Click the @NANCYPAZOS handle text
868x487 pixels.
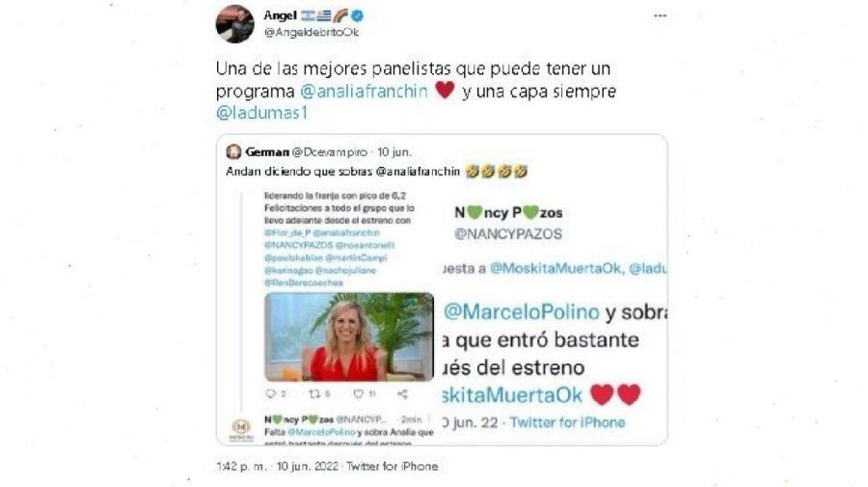pyautogui.click(x=508, y=234)
